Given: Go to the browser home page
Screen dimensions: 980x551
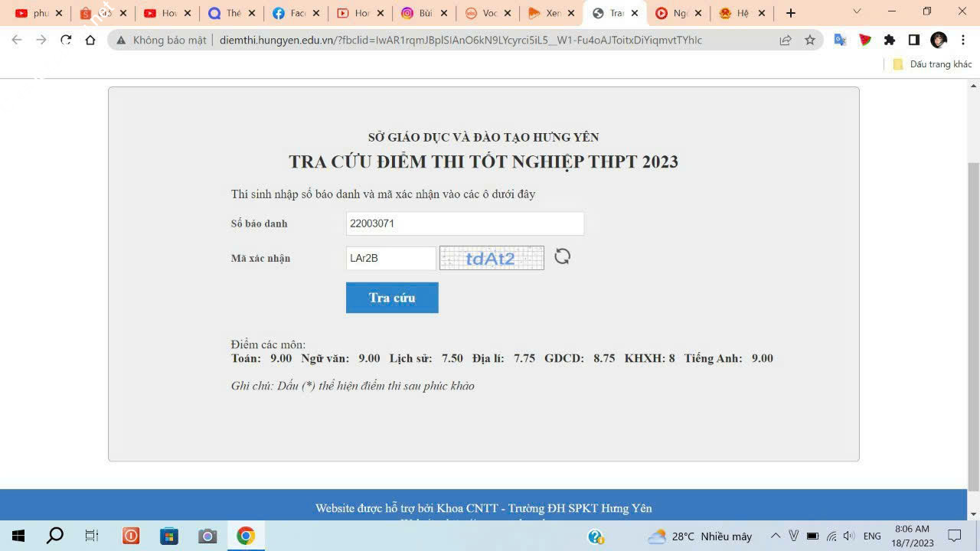Looking at the screenshot, I should 90,41.
